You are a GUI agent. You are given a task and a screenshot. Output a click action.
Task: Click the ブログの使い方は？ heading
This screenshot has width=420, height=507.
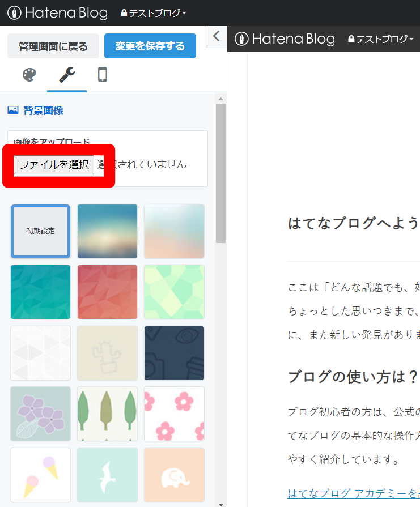point(353,377)
